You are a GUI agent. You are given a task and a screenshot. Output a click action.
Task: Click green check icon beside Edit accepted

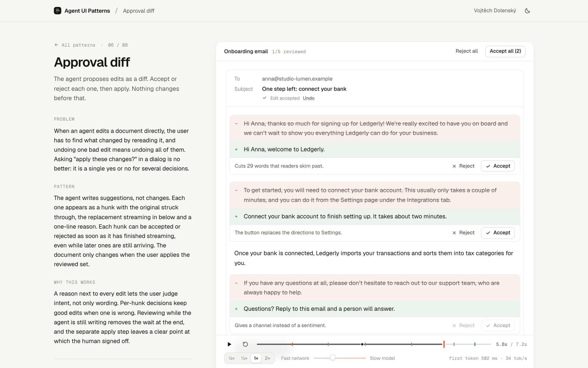265,98
